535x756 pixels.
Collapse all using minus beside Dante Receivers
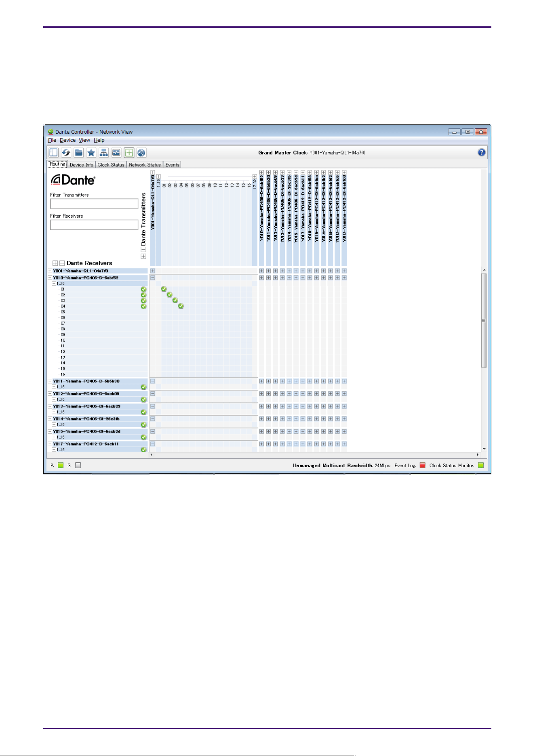tap(62, 263)
